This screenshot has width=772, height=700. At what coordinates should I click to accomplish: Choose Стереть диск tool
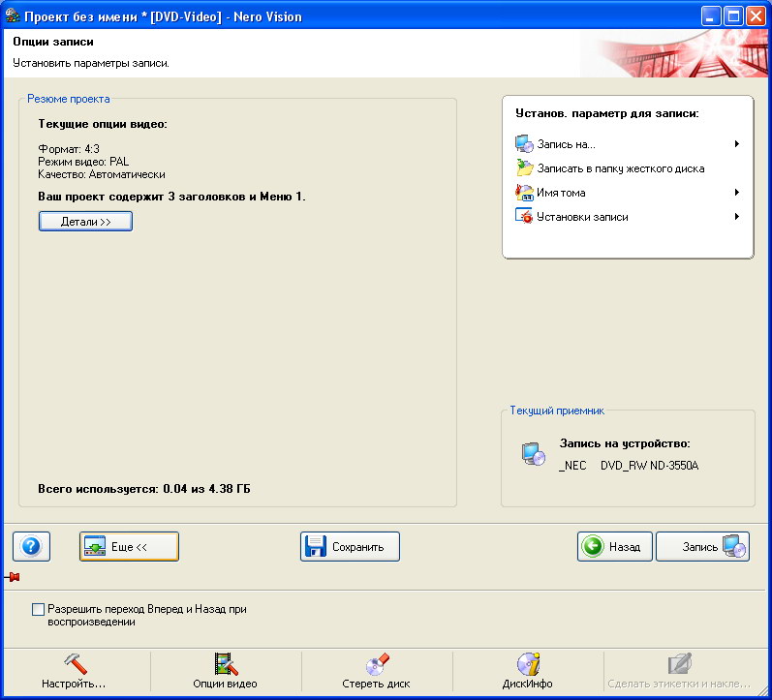[x=377, y=672]
